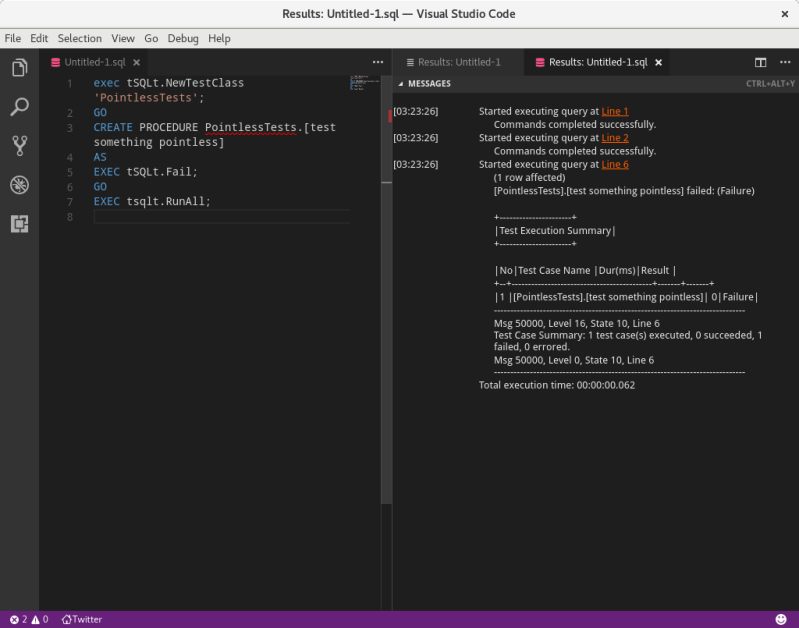Open the Debug view in activity bar
This screenshot has height=628, width=799.
pyautogui.click(x=19, y=185)
